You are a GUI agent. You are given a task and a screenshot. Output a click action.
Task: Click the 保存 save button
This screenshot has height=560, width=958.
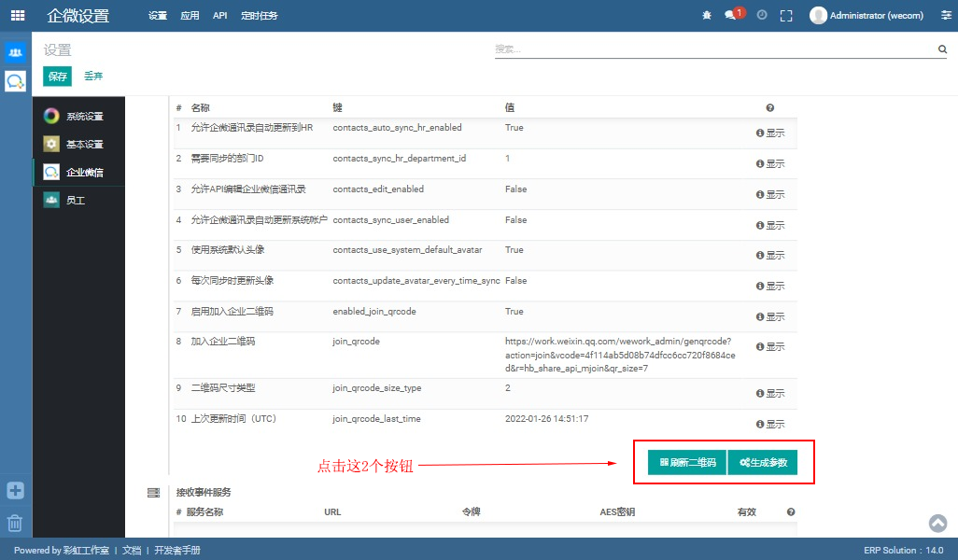58,77
